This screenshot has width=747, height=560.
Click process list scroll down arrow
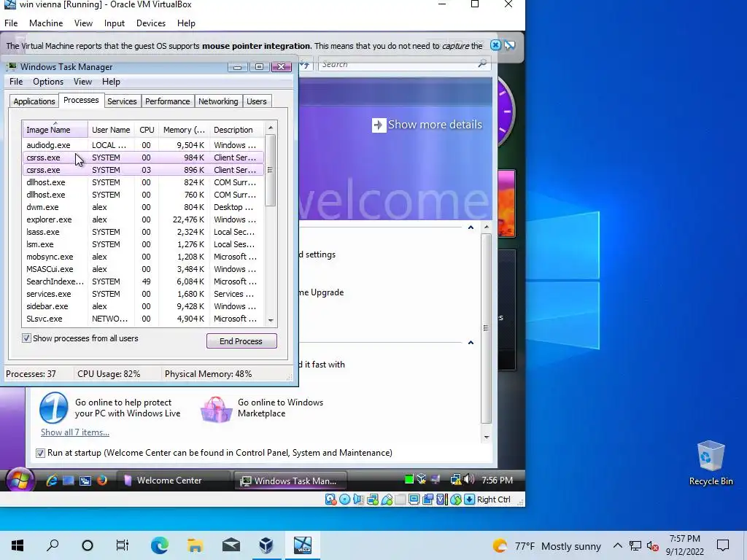(271, 320)
